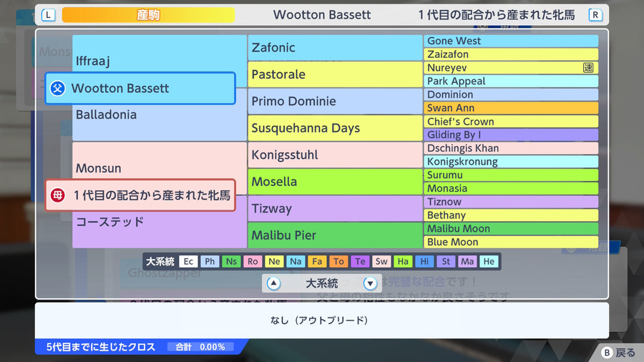The height and width of the screenshot is (362, 644).
Task: Click the Nureyev row name
Action: click(x=447, y=68)
